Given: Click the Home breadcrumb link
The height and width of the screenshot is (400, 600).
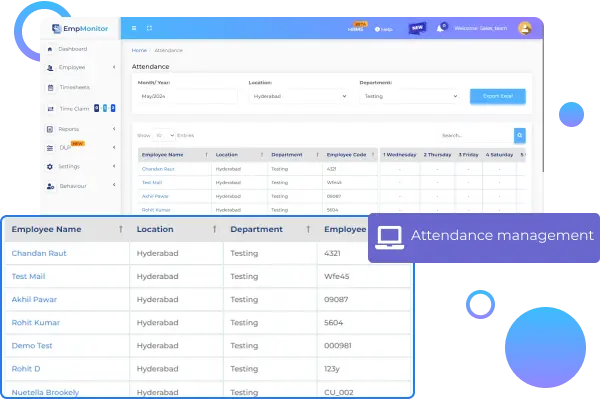Looking at the screenshot, I should 139,49.
